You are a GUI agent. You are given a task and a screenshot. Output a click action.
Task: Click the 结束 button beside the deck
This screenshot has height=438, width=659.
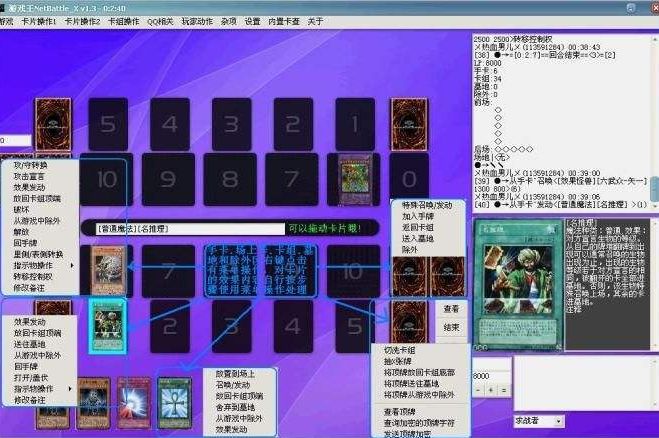pyautogui.click(x=451, y=327)
